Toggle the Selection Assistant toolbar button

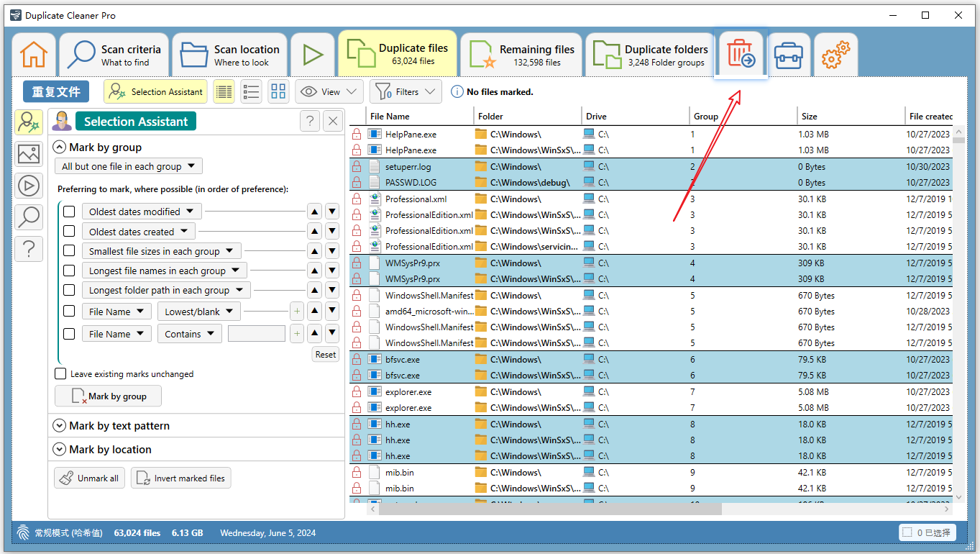coord(155,92)
